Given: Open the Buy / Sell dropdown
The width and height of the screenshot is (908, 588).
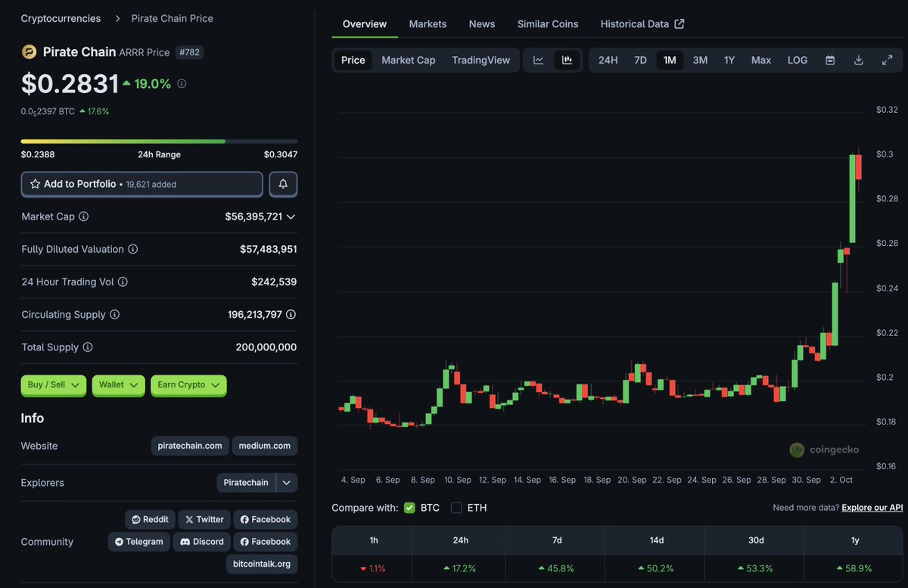Looking at the screenshot, I should pyautogui.click(x=54, y=385).
